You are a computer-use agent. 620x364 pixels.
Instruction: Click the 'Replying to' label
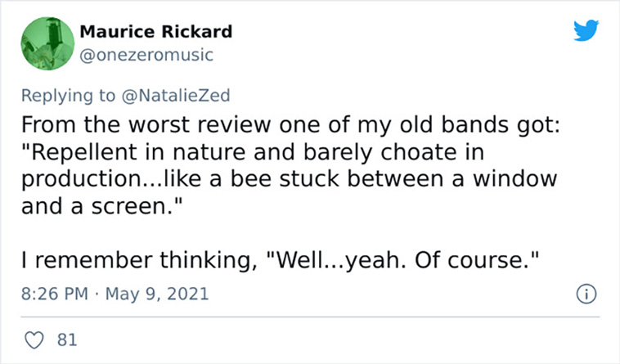[68, 96]
